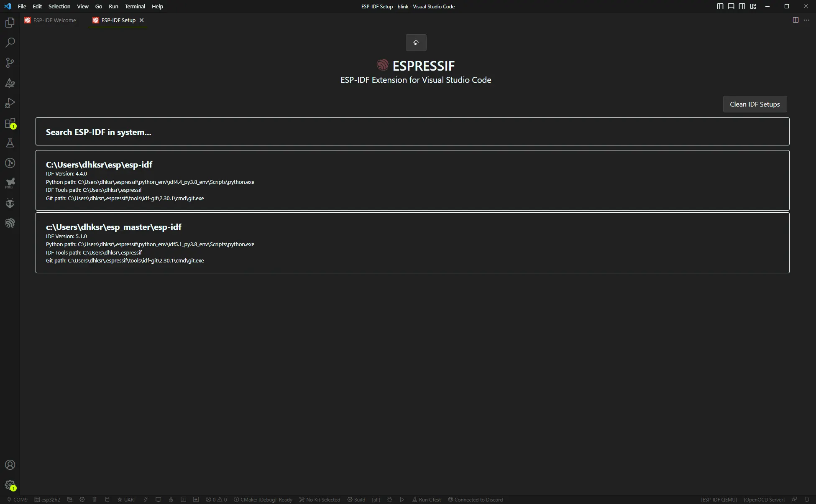Open the ESP-IDF Espressif sidebar icon
Image resolution: width=816 pixels, height=504 pixels.
point(10,223)
